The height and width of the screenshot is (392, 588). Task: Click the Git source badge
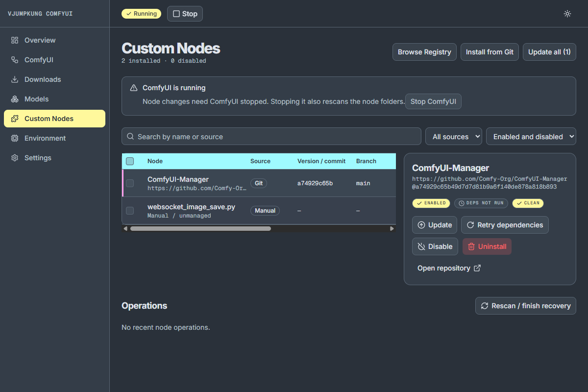tap(259, 183)
